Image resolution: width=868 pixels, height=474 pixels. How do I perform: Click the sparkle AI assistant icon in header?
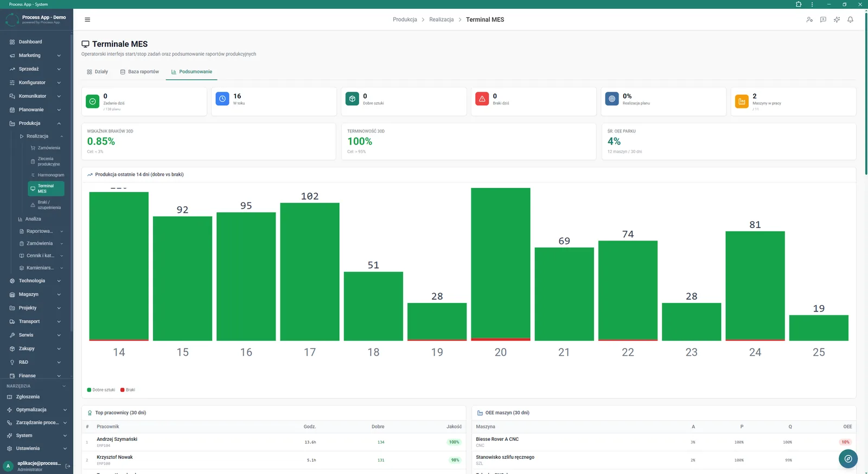837,20
